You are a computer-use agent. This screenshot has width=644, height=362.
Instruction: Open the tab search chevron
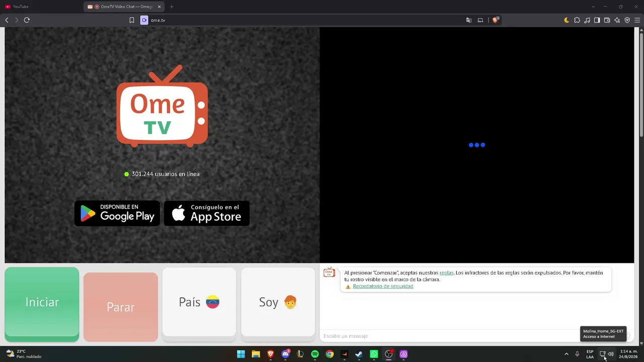pos(593,7)
